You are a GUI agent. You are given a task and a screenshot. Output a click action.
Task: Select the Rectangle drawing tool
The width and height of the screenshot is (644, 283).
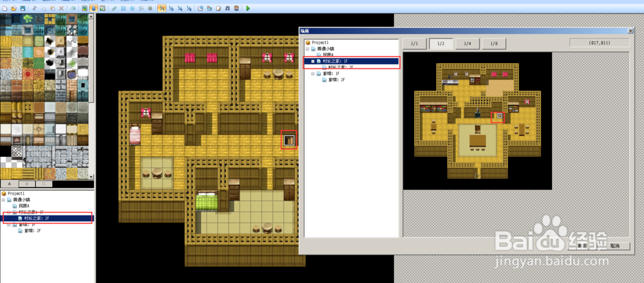(x=123, y=8)
